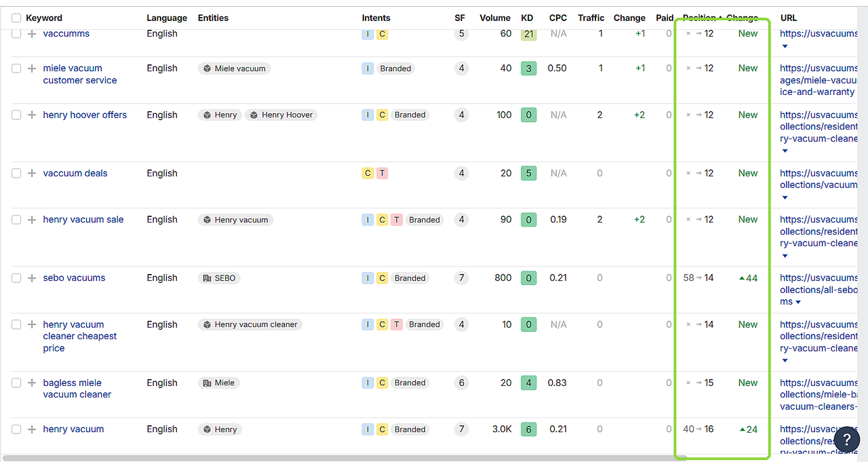Select the Miele vacuum entity tag
Viewport: 868px width, 462px height.
(x=235, y=69)
